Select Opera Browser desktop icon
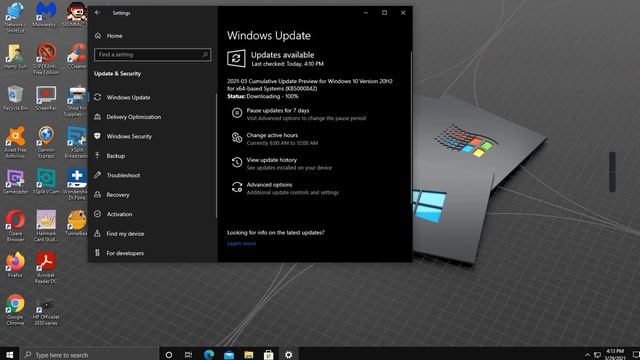The width and height of the screenshot is (640, 360). pos(15,226)
